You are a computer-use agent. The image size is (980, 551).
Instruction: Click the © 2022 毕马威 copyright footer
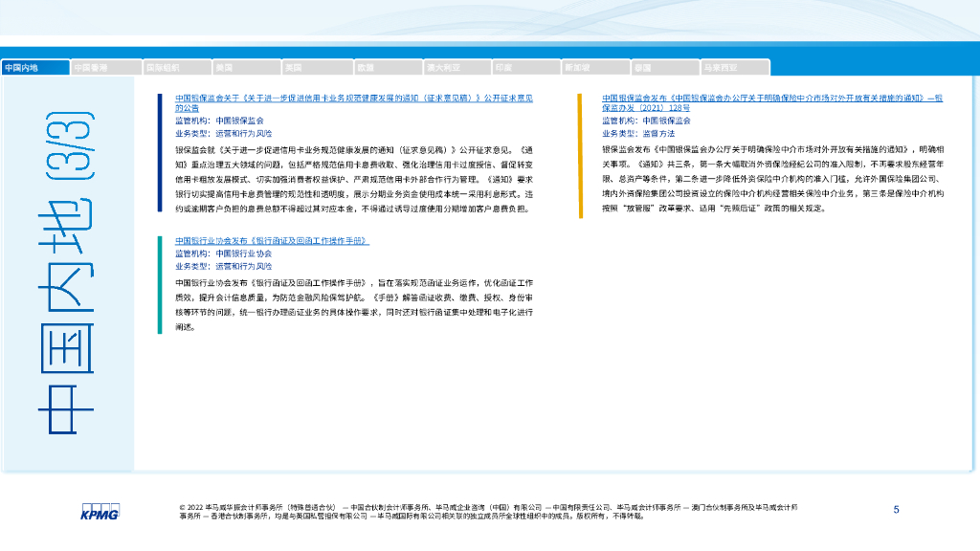tap(488, 512)
